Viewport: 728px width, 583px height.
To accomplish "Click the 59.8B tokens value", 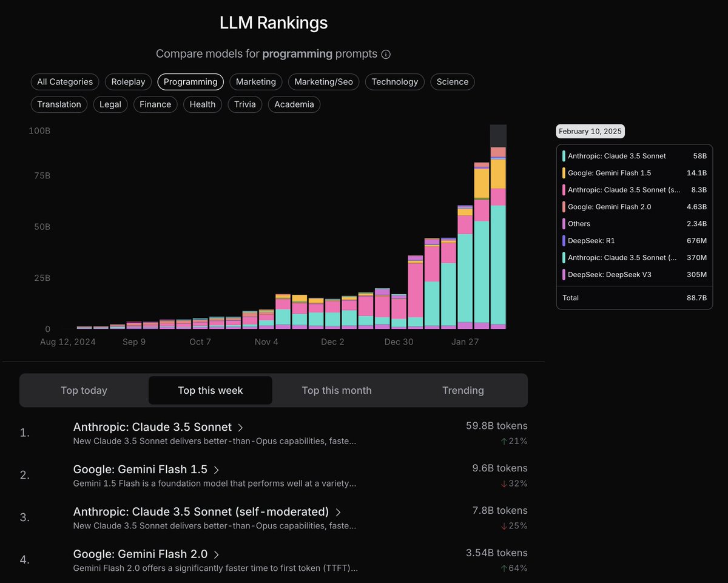I will [x=496, y=426].
